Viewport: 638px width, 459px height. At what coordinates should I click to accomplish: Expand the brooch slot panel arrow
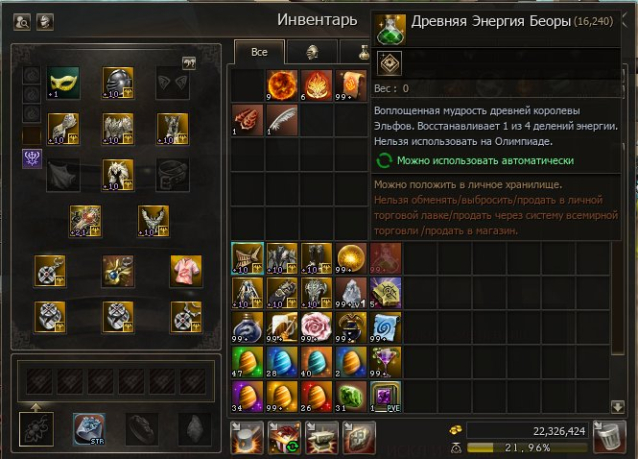point(36,406)
